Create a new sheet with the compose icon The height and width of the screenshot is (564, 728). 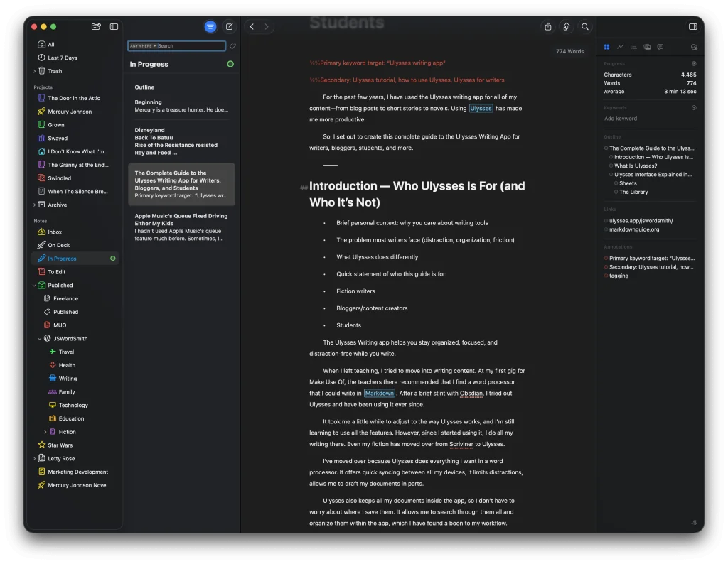[x=229, y=26]
